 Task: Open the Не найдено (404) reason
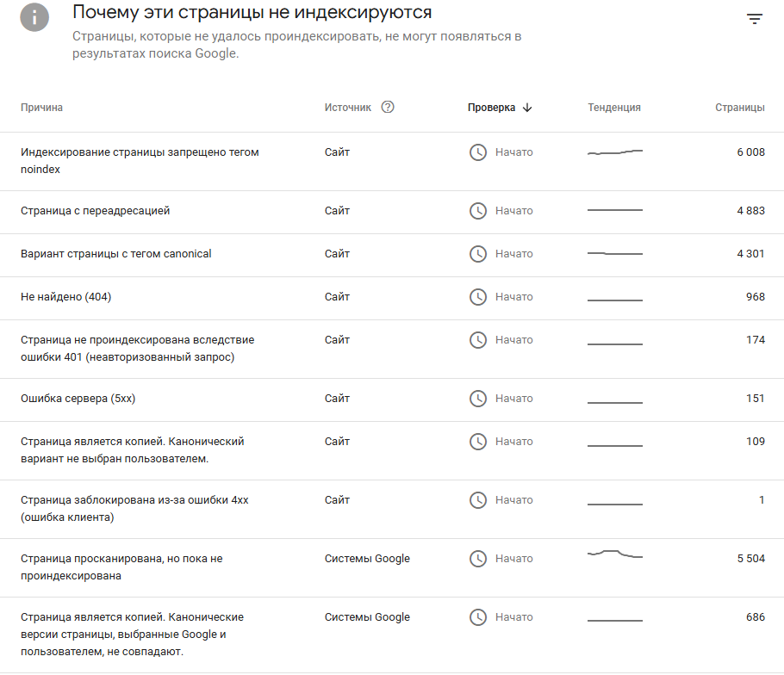pyautogui.click(x=66, y=297)
